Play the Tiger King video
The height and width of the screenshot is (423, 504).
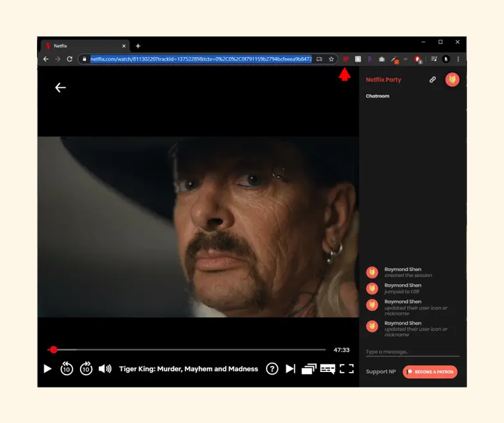pos(47,369)
